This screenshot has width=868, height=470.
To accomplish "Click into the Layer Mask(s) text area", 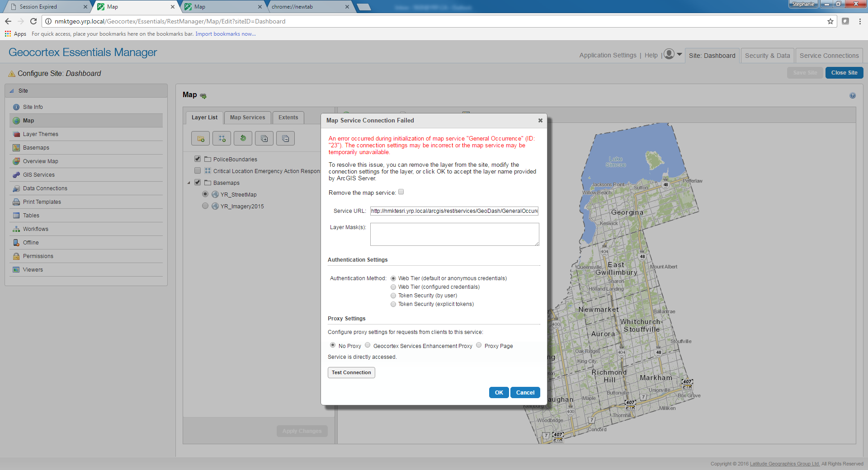I will tap(454, 235).
